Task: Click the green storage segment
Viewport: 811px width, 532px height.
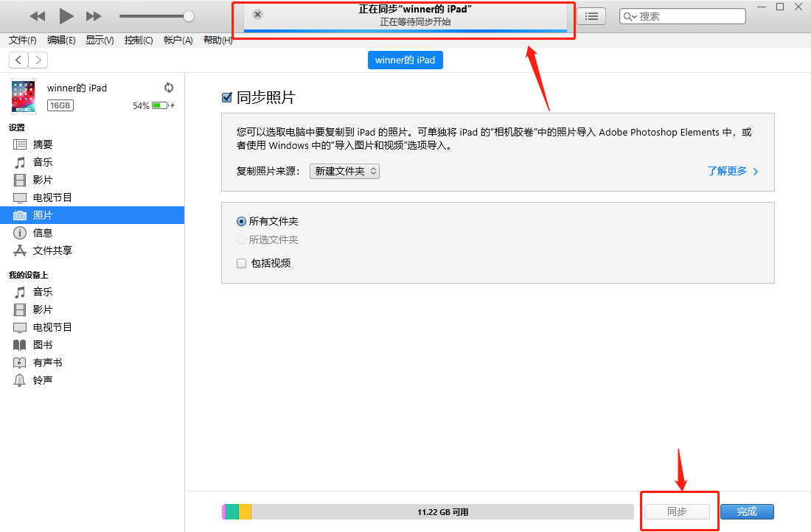Action: 232,512
